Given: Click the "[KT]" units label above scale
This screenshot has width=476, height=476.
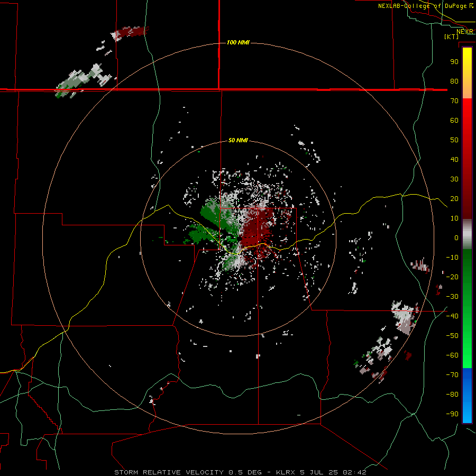Looking at the screenshot, I should pyautogui.click(x=452, y=36).
